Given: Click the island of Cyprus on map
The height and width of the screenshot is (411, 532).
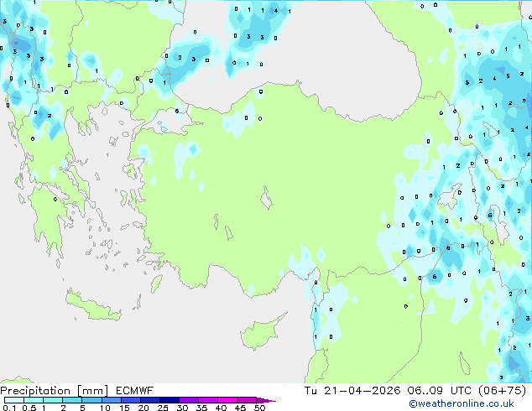Looking at the screenshot, I should click(259, 334).
